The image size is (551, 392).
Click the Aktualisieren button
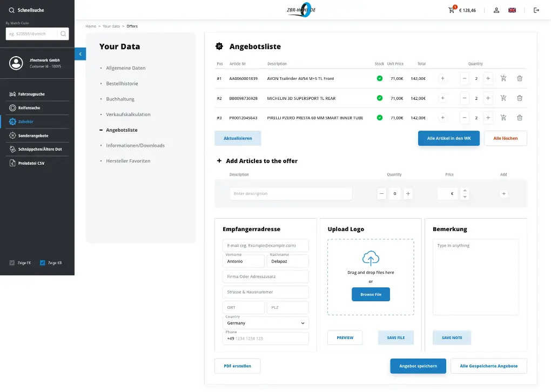(x=238, y=138)
